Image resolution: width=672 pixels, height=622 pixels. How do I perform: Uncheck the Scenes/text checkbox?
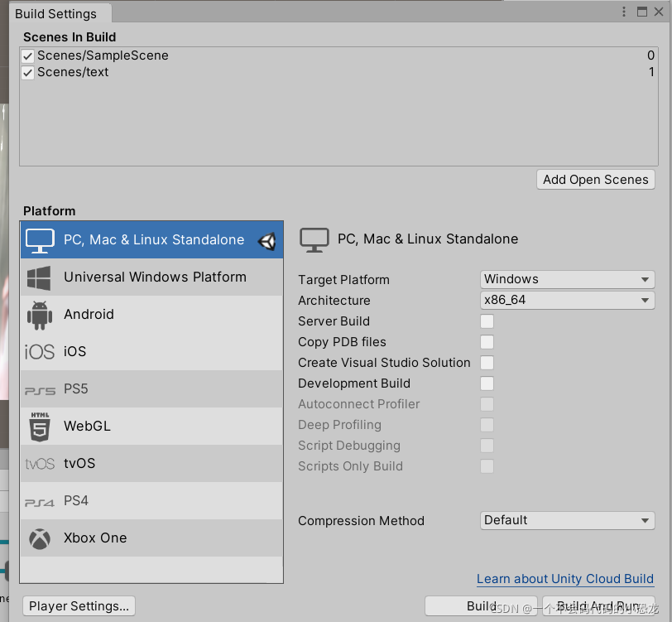click(x=28, y=73)
